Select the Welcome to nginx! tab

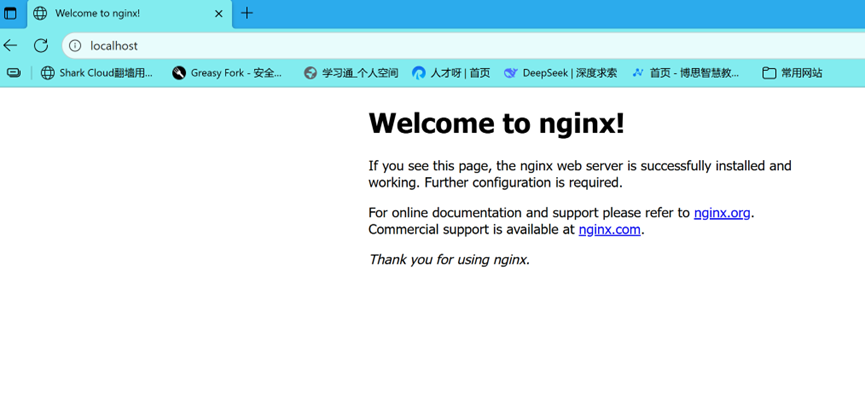coord(130,13)
